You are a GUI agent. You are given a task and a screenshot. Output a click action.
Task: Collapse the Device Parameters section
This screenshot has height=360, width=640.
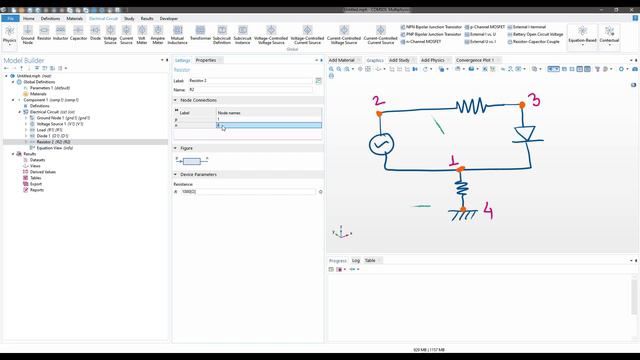176,174
